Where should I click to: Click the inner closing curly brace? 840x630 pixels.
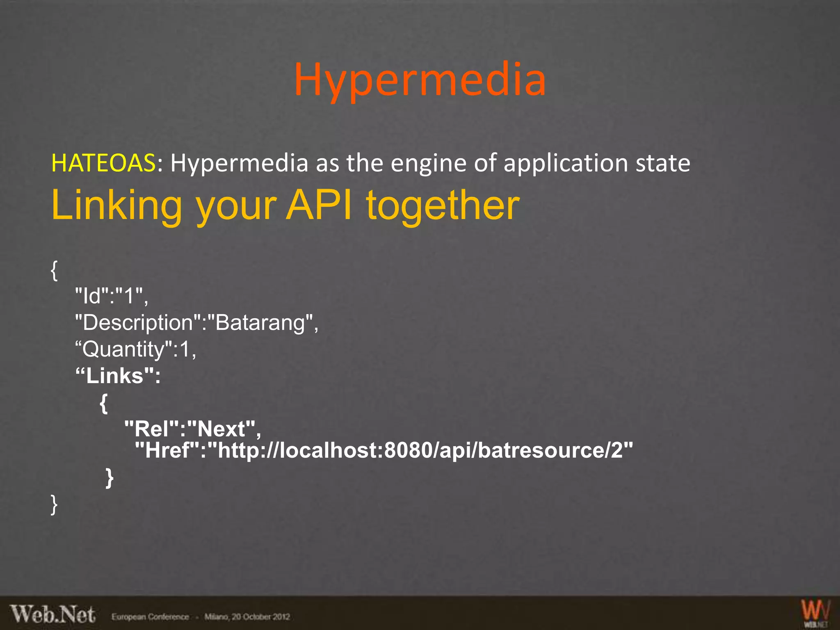pos(110,477)
